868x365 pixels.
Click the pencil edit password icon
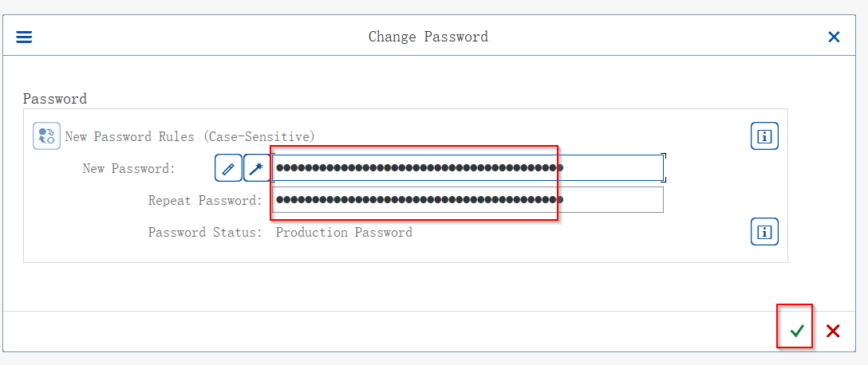click(x=228, y=168)
